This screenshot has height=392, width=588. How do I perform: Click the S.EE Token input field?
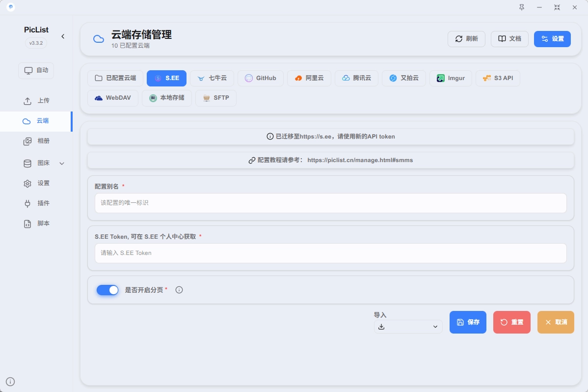330,253
